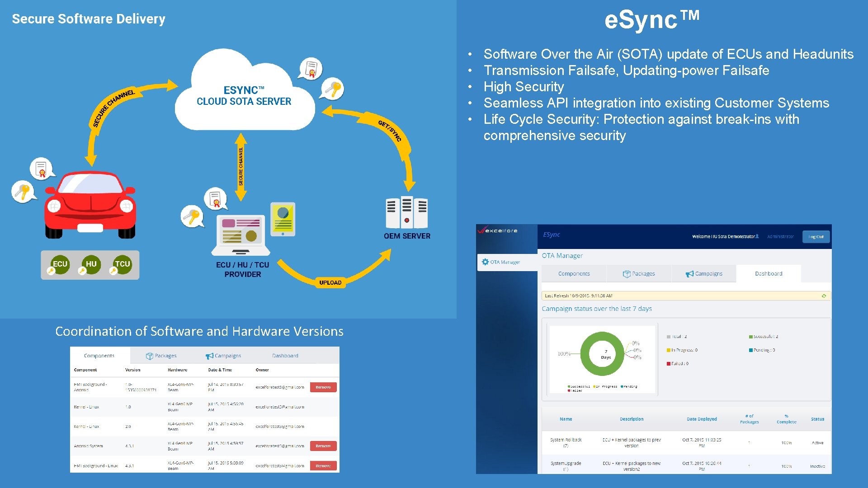Click the certificate bubble above the red car

pos(42,169)
